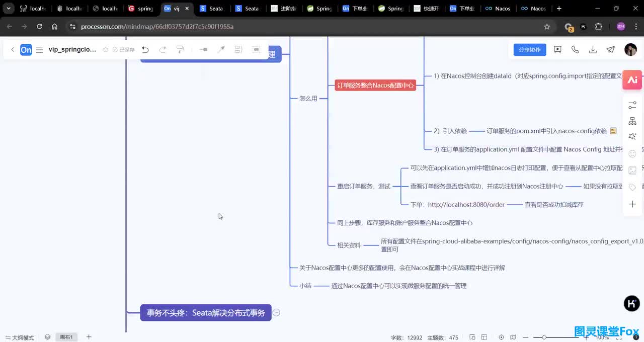Open the user avatar menu
The height and width of the screenshot is (342, 644).
pos(630,49)
